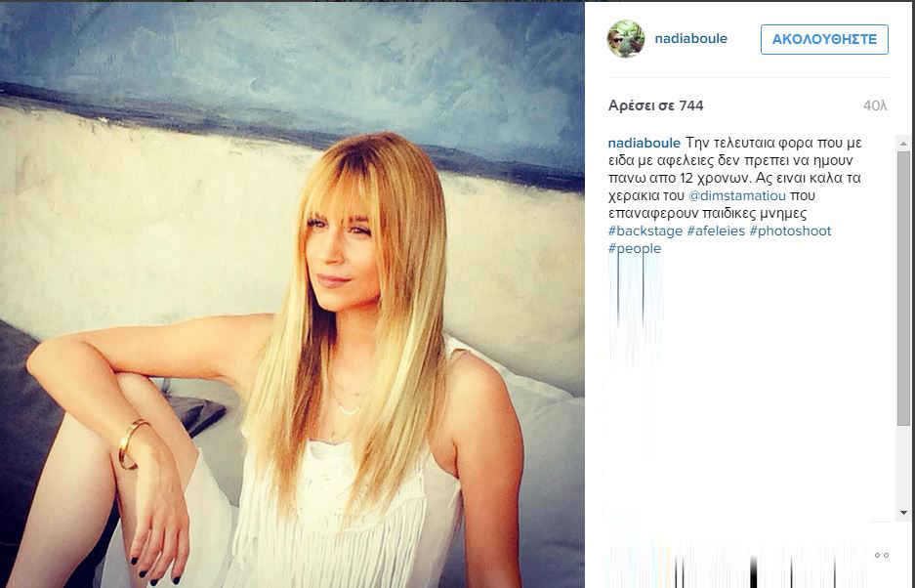915x588 pixels.
Task: Open the nadiaboule username in the caption
Action: 645,143
